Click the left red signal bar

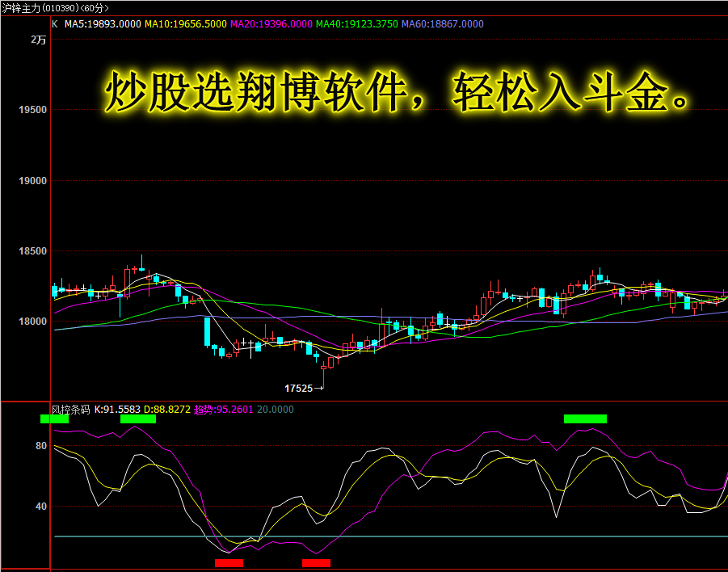tap(229, 563)
